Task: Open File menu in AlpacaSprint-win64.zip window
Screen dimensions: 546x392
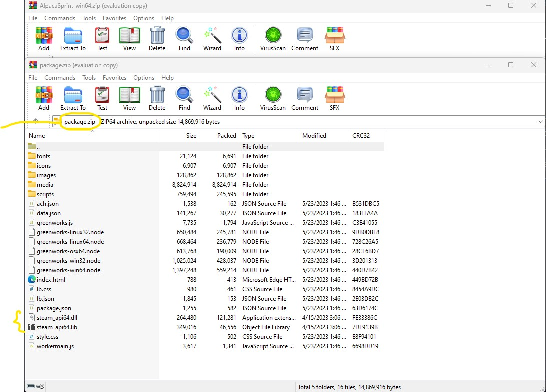Action: tap(33, 18)
